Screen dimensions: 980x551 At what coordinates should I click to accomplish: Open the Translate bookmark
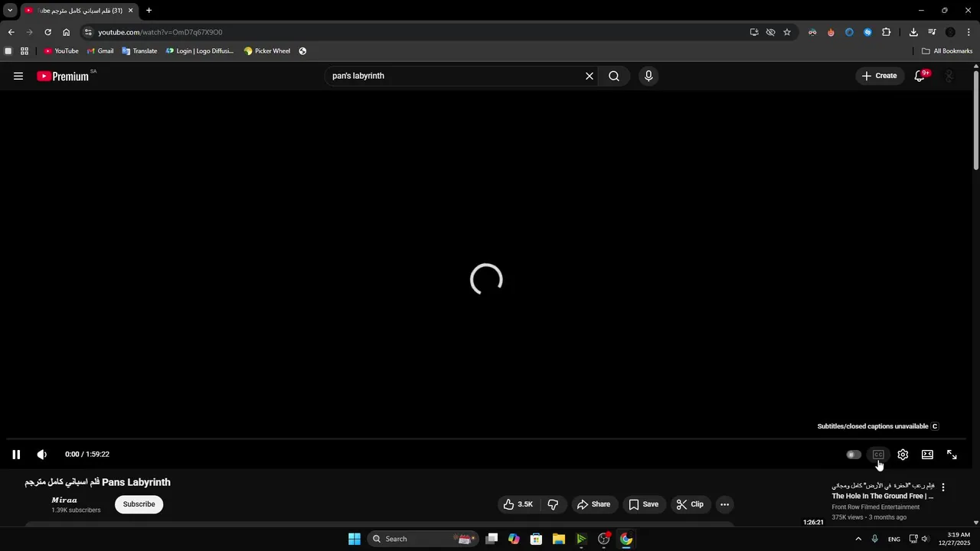(x=139, y=51)
